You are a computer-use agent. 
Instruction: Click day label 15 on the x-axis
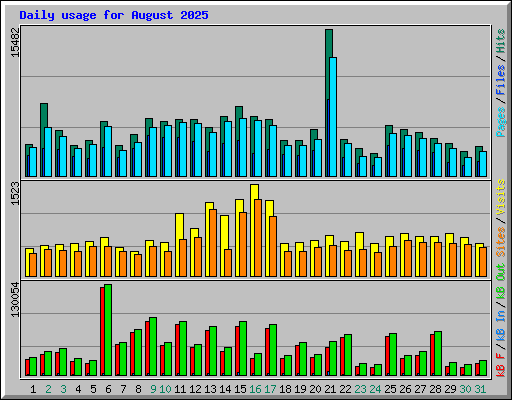[240, 389]
